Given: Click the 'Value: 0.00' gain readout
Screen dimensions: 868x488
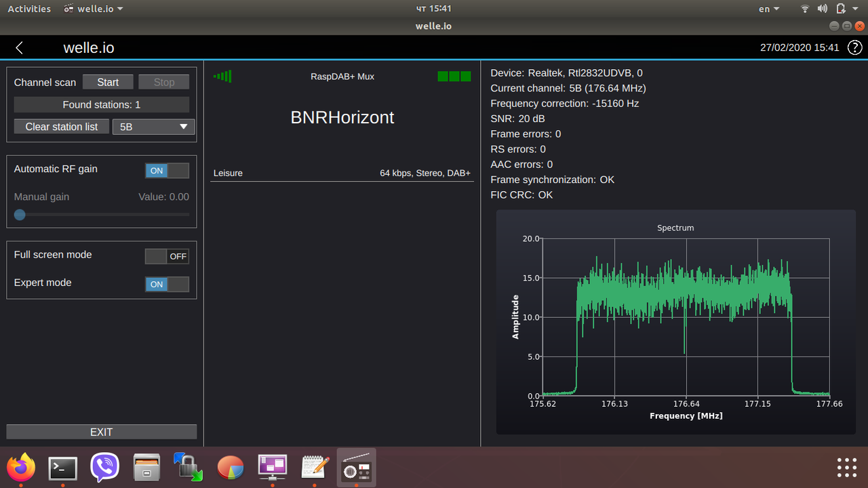Looking at the screenshot, I should pos(163,197).
